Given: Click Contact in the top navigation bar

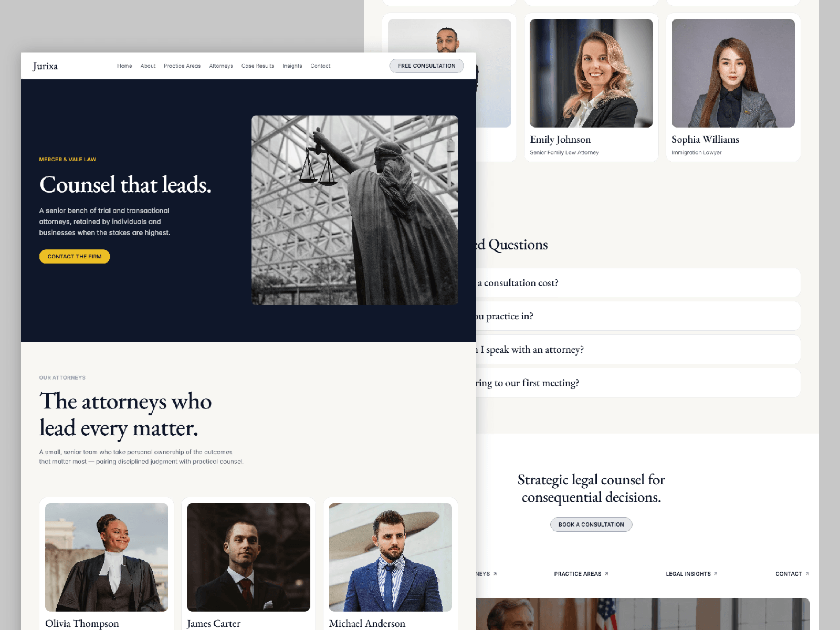Looking at the screenshot, I should pos(320,66).
